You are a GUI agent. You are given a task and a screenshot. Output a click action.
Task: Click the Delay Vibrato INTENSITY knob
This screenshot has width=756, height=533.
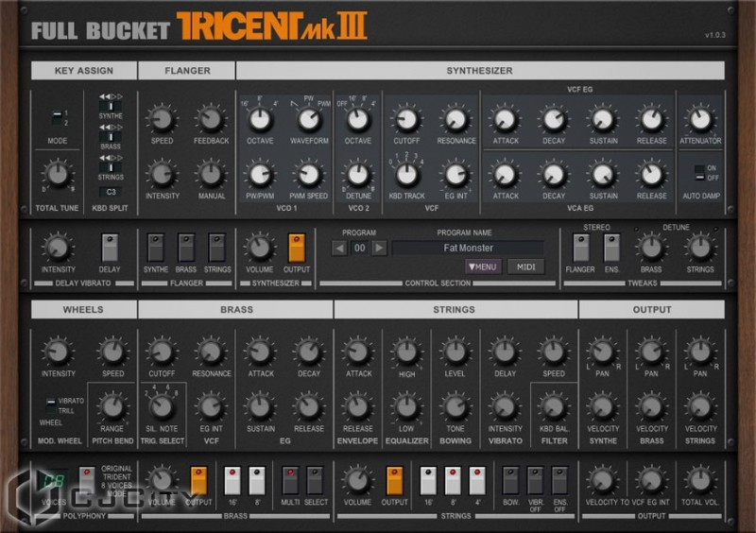point(58,248)
